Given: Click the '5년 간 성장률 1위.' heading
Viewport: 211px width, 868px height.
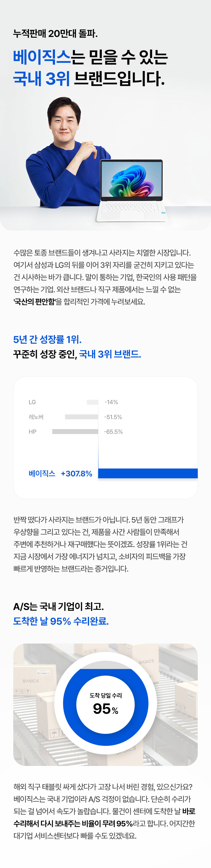Looking at the screenshot, I should pyautogui.click(x=47, y=339).
